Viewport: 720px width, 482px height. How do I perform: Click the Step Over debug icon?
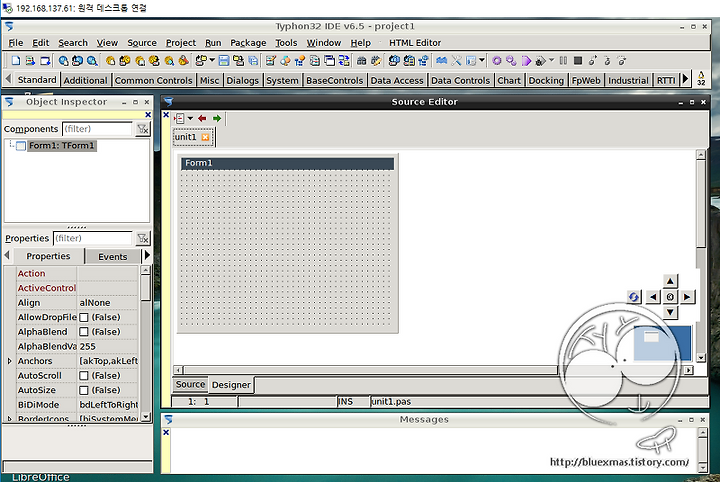607,61
